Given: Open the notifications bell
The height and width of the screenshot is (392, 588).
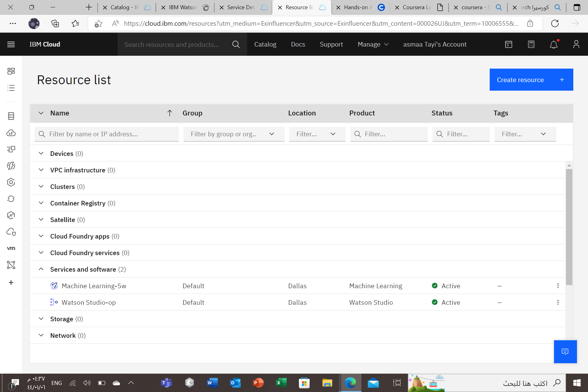Looking at the screenshot, I should (553, 44).
